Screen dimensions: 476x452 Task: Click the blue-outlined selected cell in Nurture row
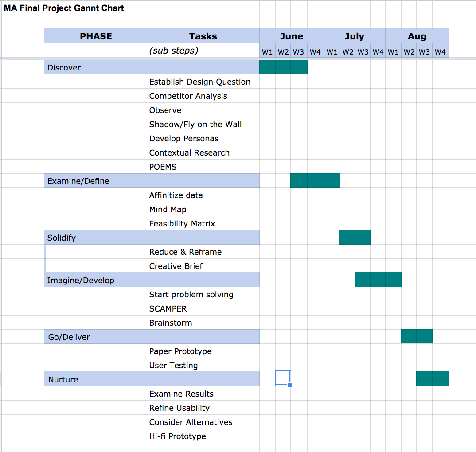pyautogui.click(x=283, y=378)
